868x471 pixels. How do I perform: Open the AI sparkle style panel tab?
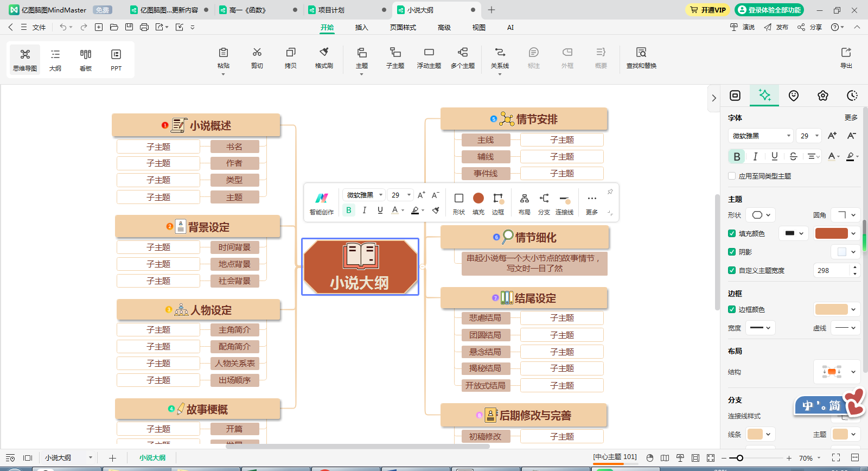tap(764, 96)
